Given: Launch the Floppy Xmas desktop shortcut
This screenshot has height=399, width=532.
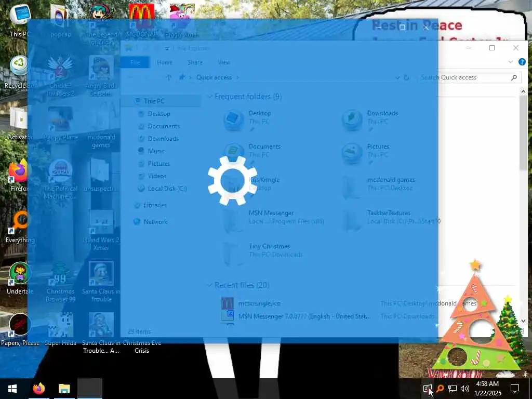Looking at the screenshot, I should pos(182,20).
